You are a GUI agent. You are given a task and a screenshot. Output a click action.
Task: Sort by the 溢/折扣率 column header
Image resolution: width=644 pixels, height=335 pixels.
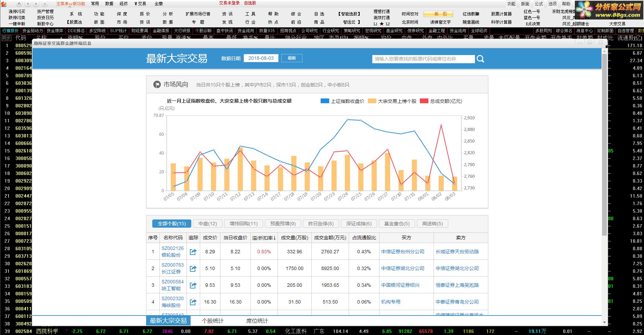pos(264,238)
